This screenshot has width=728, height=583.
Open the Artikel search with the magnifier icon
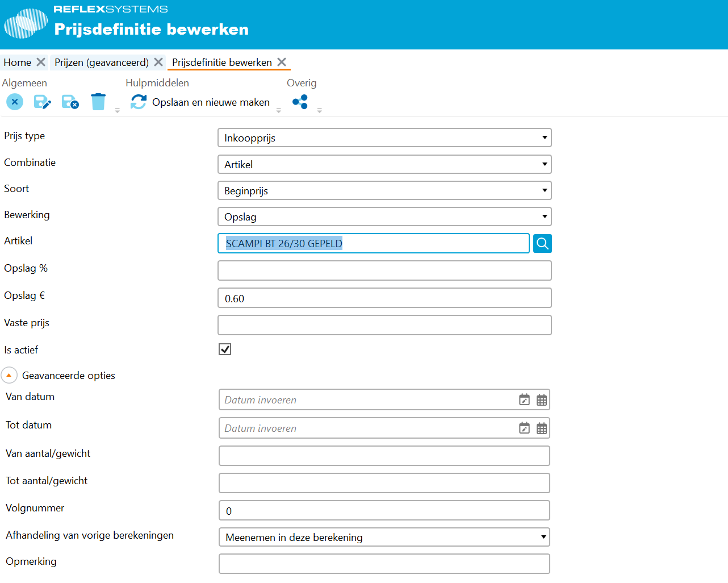pos(542,244)
